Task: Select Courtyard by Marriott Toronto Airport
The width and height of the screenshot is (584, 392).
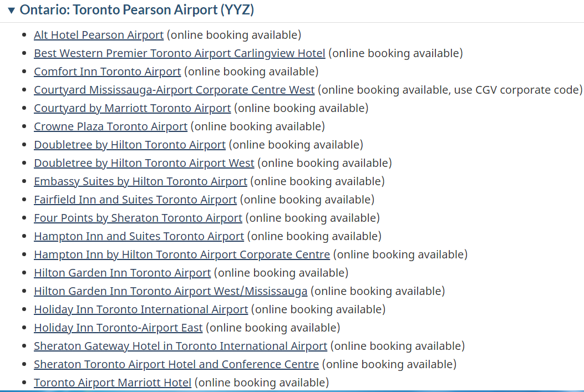Action: (x=132, y=108)
